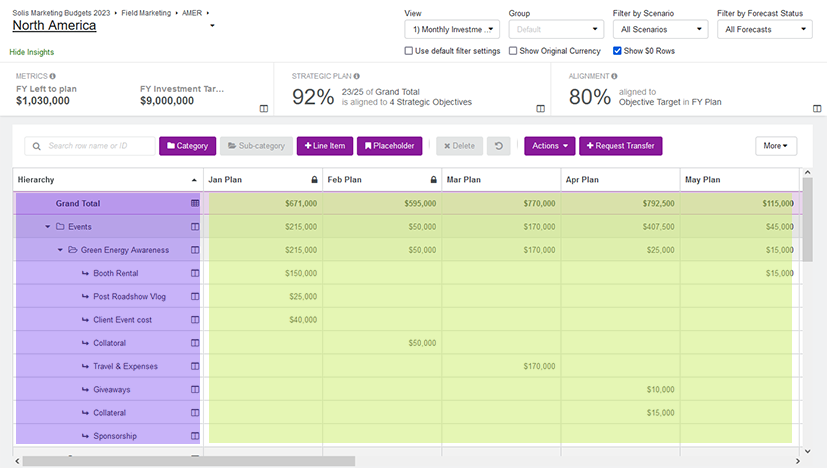The width and height of the screenshot is (827, 468).
Task: Select the Apr Plan column header
Action: point(620,180)
